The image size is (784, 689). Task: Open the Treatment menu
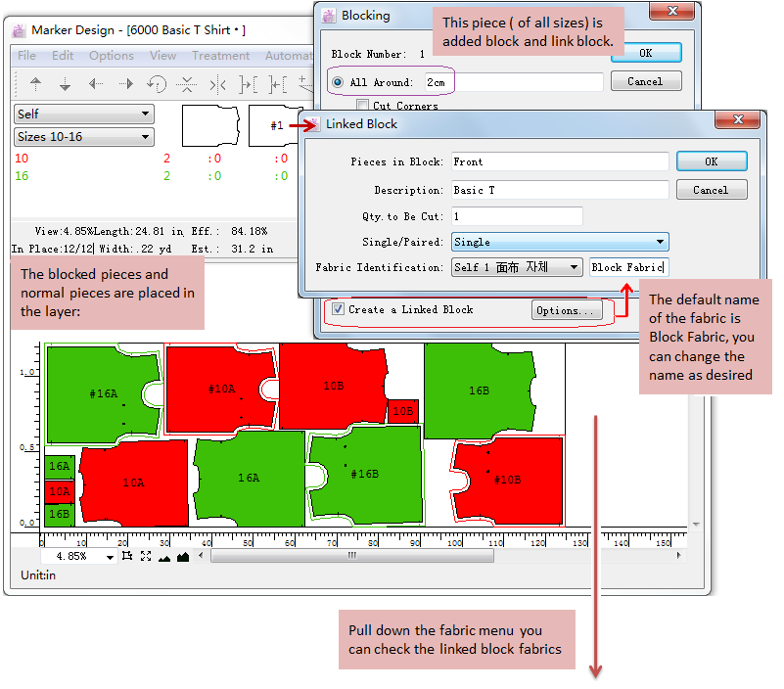tap(220, 56)
